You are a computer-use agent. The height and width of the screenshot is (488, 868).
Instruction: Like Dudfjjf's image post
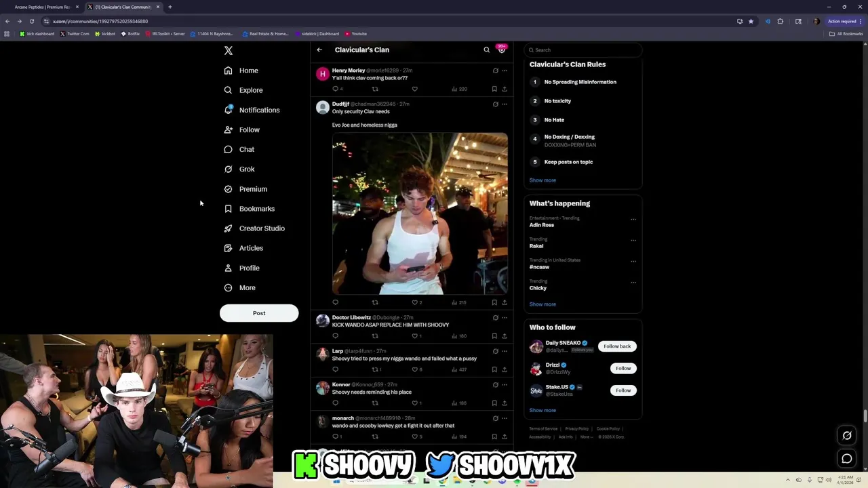pyautogui.click(x=414, y=302)
